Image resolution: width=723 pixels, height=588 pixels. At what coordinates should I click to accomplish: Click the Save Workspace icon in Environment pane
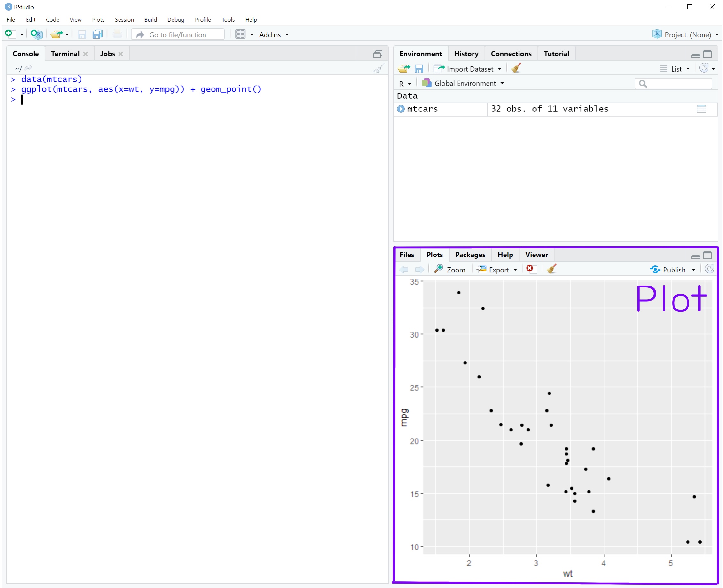(x=419, y=69)
